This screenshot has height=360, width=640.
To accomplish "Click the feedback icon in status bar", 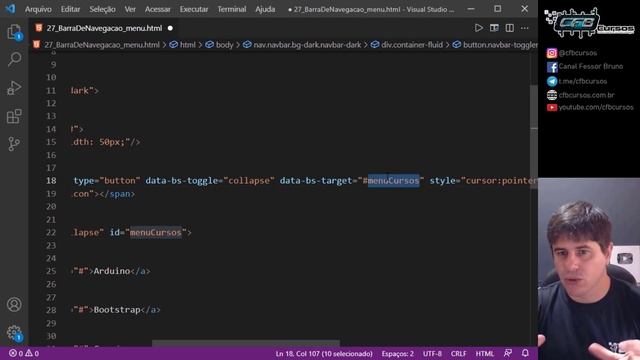I will (x=508, y=353).
